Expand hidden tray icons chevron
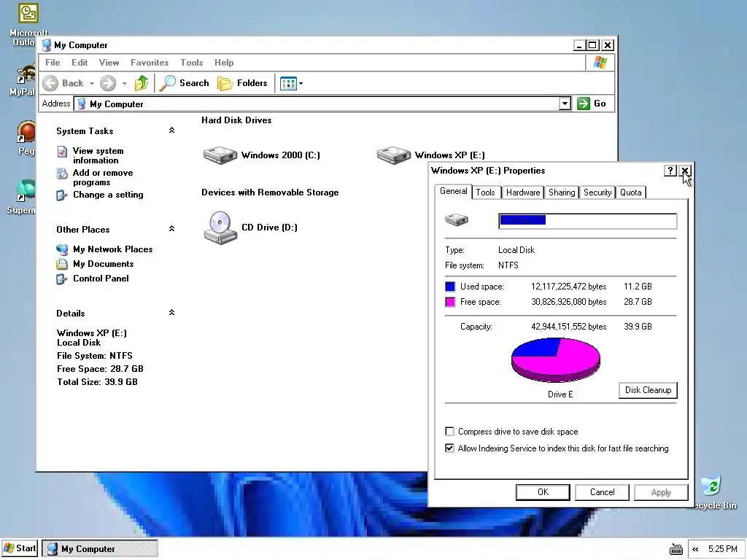This screenshot has height=560, width=747. (x=695, y=550)
